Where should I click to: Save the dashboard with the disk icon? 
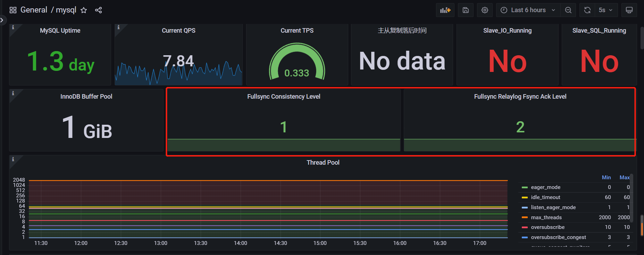(x=466, y=10)
